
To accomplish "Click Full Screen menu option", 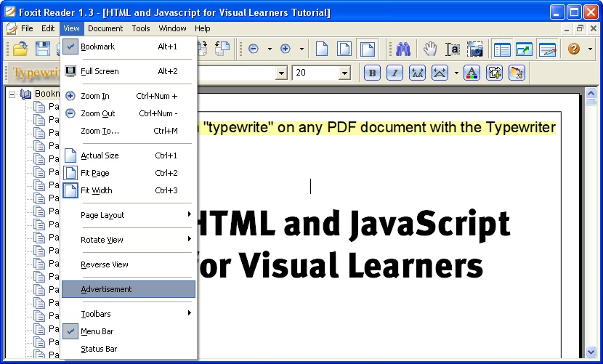I will [100, 71].
